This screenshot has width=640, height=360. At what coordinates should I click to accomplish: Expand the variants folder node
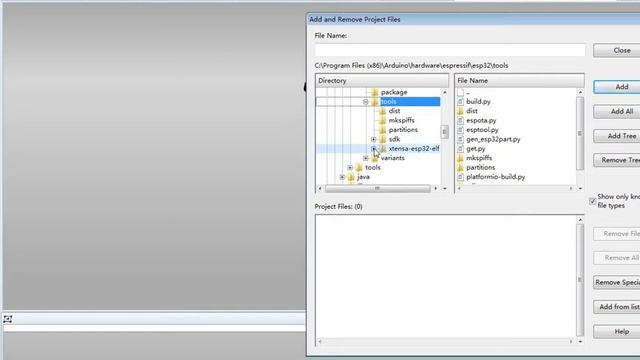pos(366,158)
